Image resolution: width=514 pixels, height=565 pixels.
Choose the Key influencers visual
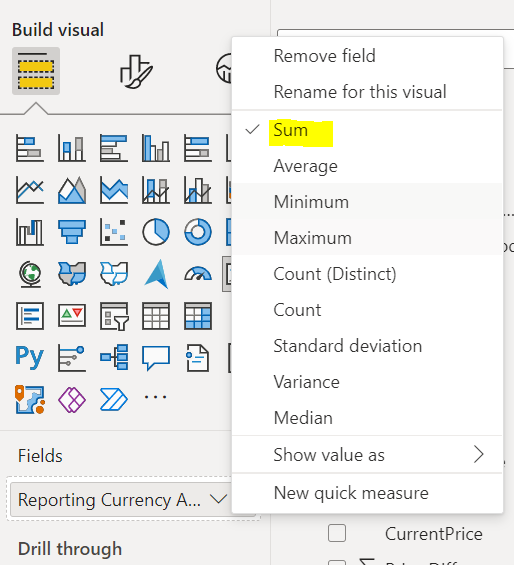(72, 358)
